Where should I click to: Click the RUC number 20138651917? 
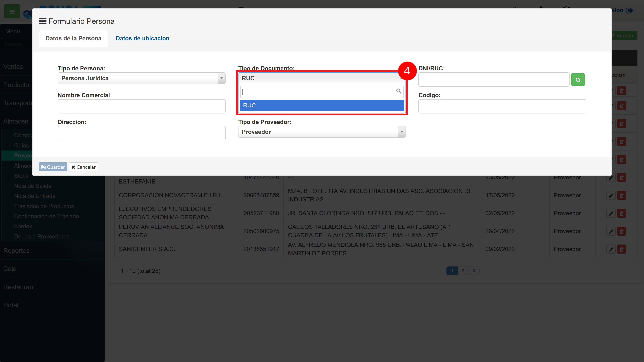(261, 249)
